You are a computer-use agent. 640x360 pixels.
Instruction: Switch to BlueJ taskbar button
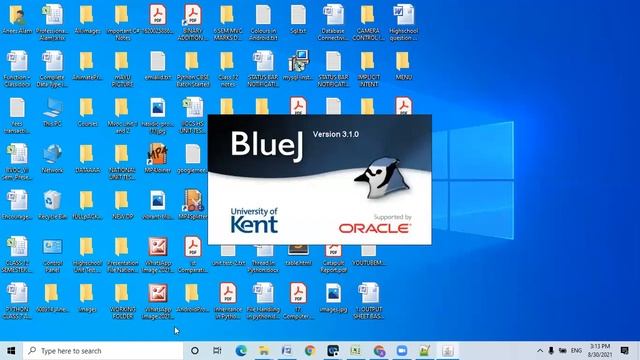448,351
